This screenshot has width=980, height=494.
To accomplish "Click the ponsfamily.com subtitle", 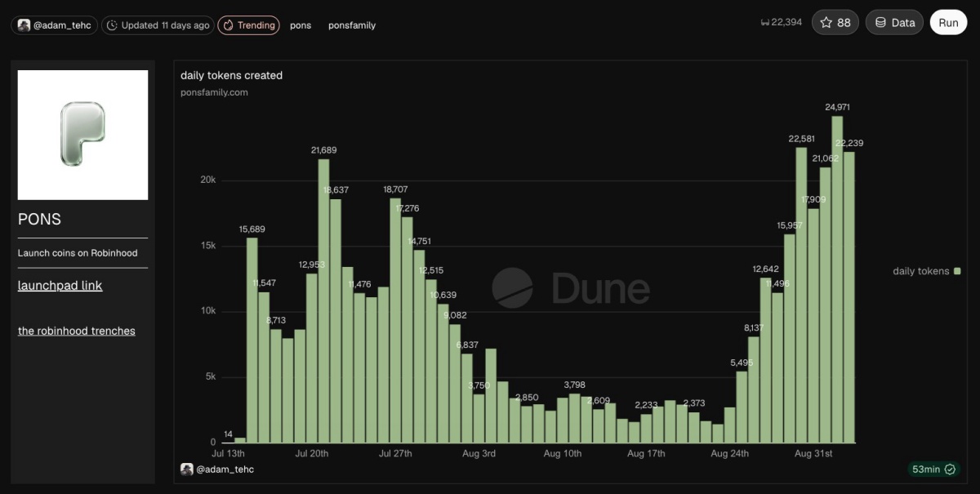I will (x=214, y=92).
